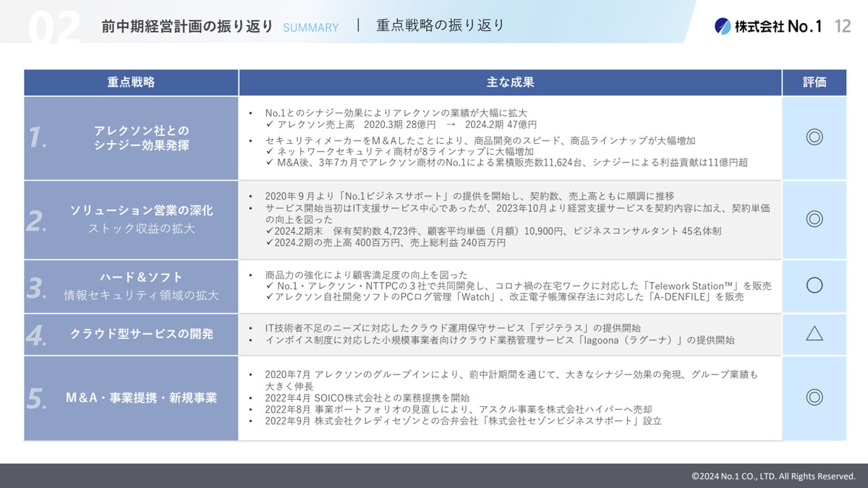Click the line アレクソン売上高 2020.3期 28億円 → 2024.2期 47億円
This screenshot has width=868, height=488.
(401, 124)
